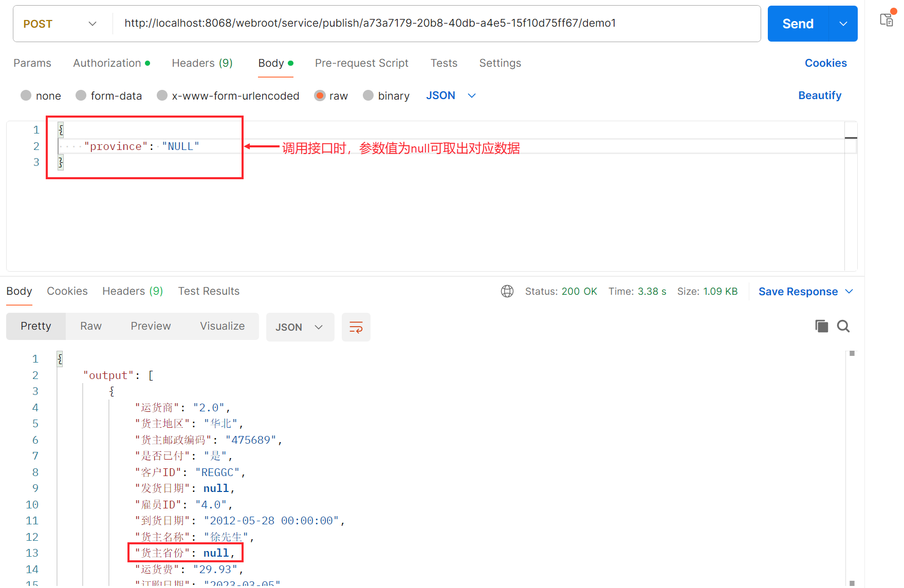The width and height of the screenshot is (904, 588).
Task: Click the copy response icon
Action: (x=821, y=326)
